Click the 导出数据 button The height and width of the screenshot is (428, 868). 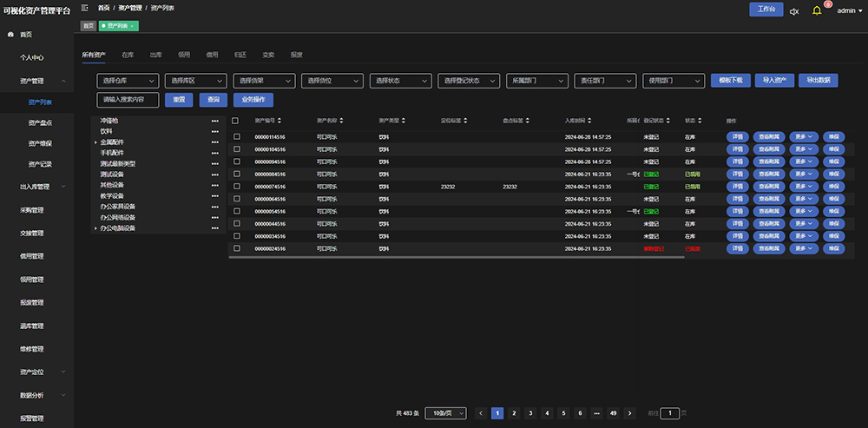click(818, 81)
